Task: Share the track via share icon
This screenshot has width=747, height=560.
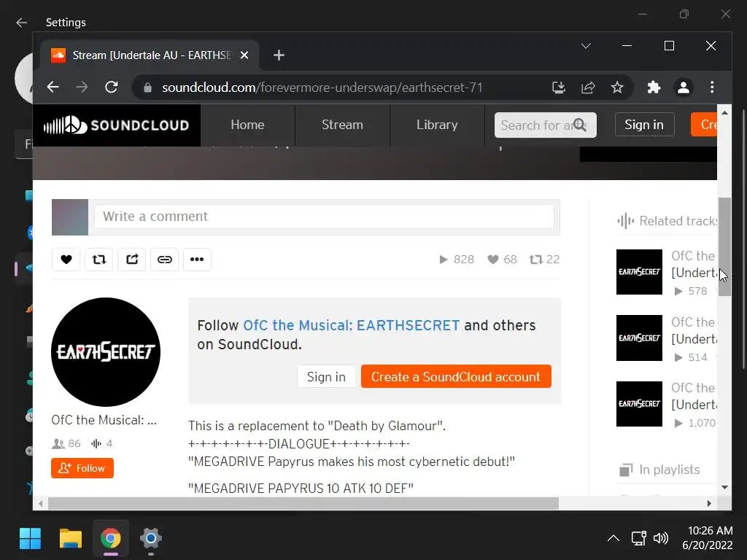Action: coord(132,260)
